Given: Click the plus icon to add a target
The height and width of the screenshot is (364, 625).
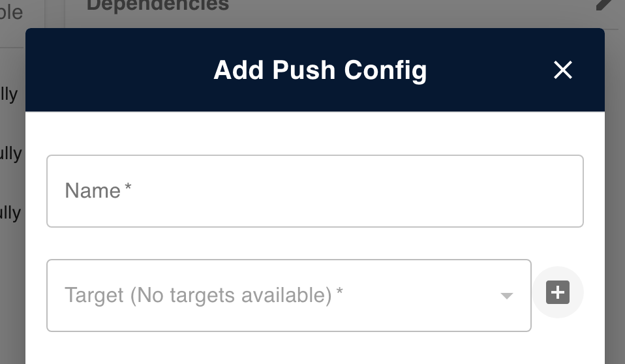Looking at the screenshot, I should pos(558,292).
